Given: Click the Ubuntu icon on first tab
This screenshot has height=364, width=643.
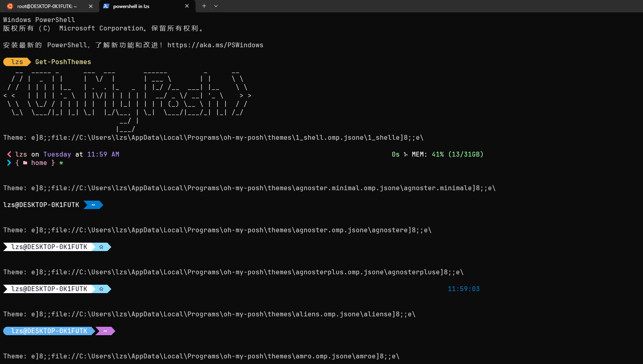Looking at the screenshot, I should pyautogui.click(x=10, y=6).
